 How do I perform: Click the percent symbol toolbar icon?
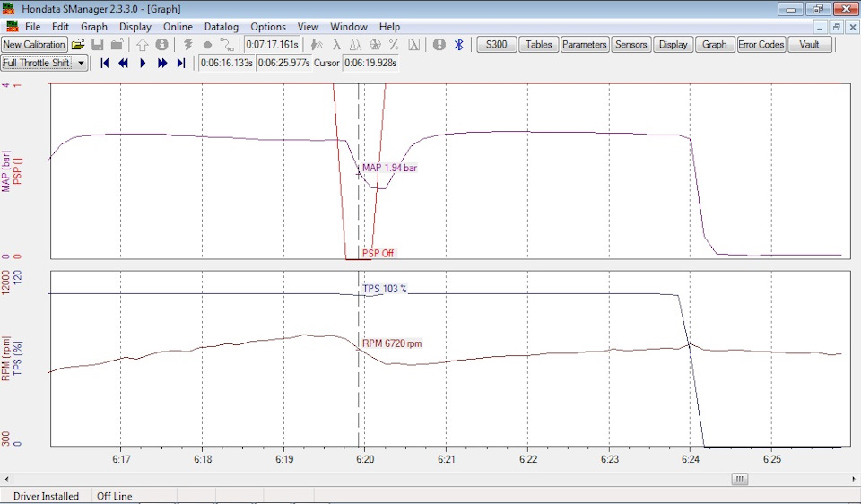pos(394,45)
